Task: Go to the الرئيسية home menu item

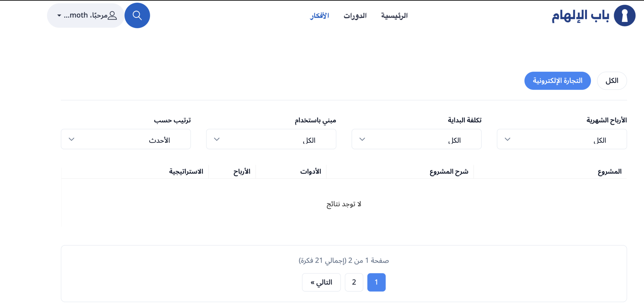Action: [394, 16]
